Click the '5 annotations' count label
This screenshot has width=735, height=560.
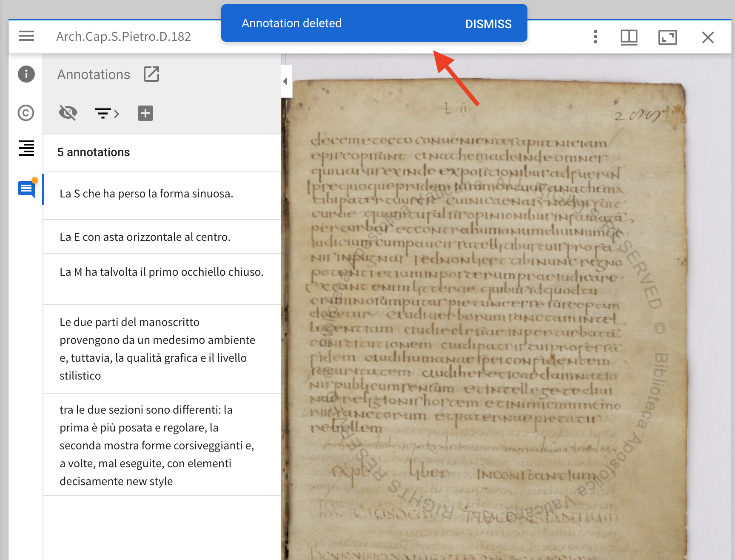point(94,152)
